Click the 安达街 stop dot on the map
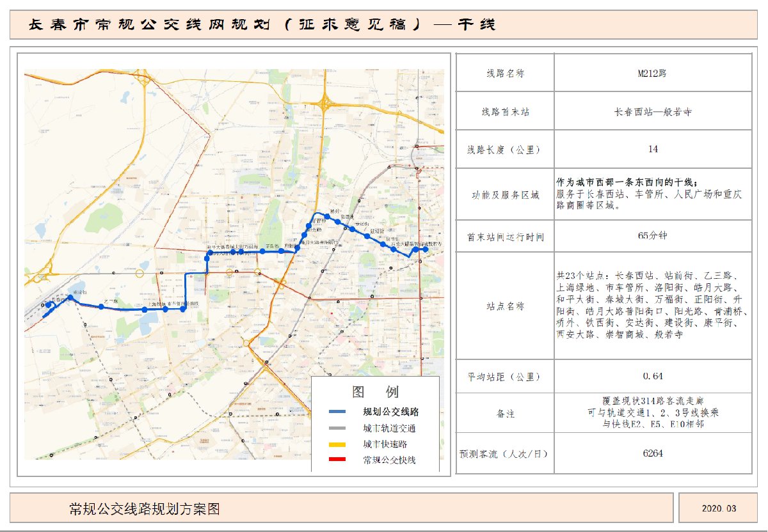Viewport: 768px width, 532px height. point(352,229)
